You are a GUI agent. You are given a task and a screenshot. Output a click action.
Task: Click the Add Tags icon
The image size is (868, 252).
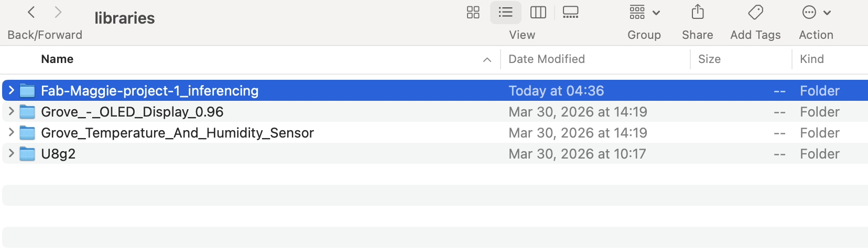[755, 12]
